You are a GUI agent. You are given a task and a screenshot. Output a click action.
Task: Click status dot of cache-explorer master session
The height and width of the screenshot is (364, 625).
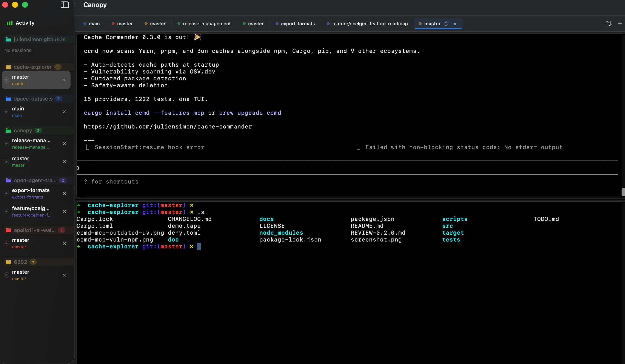[x=7, y=80]
